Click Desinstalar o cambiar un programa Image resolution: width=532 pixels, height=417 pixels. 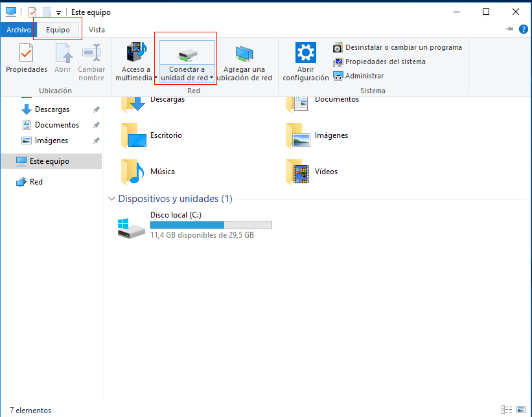click(397, 47)
